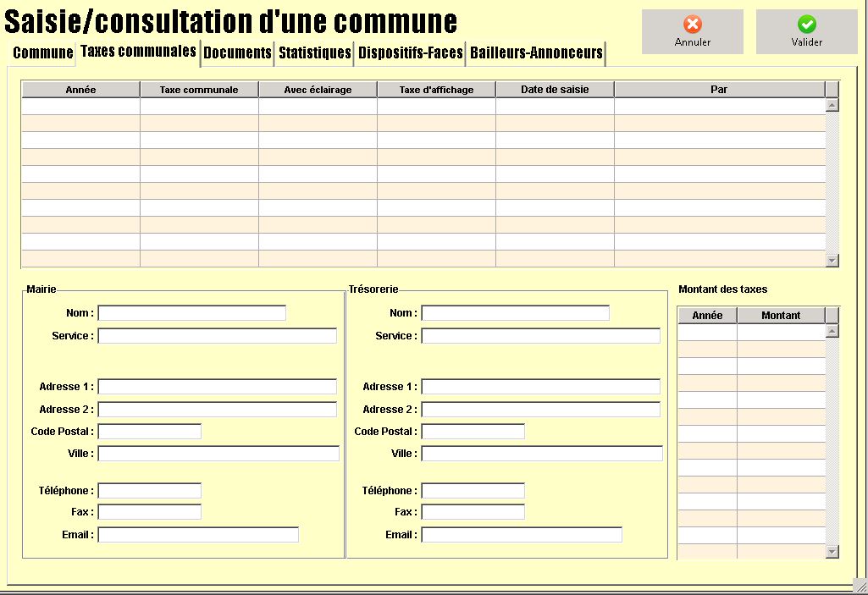Focus the Mairie Nom field
Viewport: 868px width, 595px height.
[192, 312]
